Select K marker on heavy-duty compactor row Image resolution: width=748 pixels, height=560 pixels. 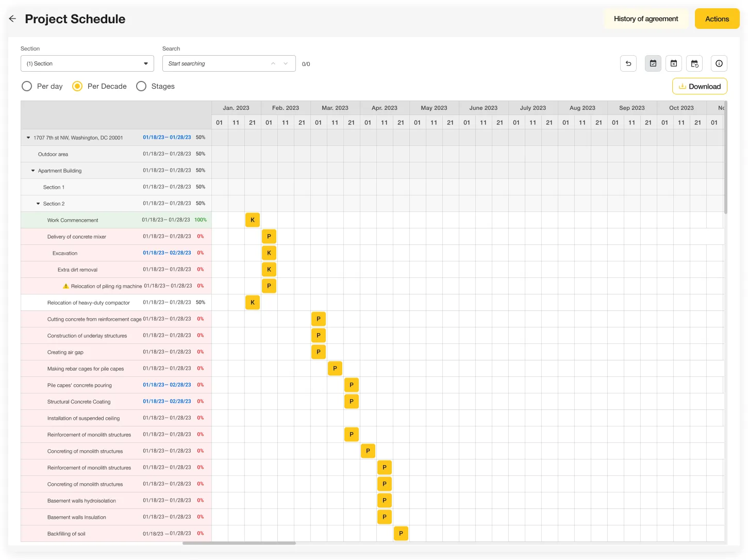coord(253,302)
